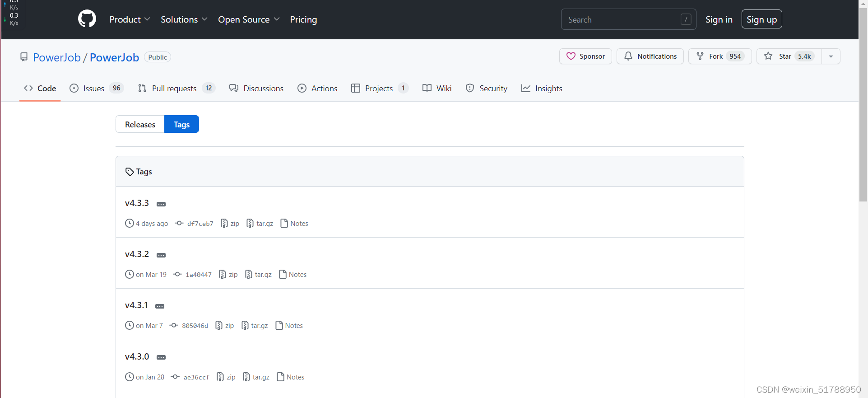
Task: Open the Discussions tab
Action: pyautogui.click(x=256, y=89)
